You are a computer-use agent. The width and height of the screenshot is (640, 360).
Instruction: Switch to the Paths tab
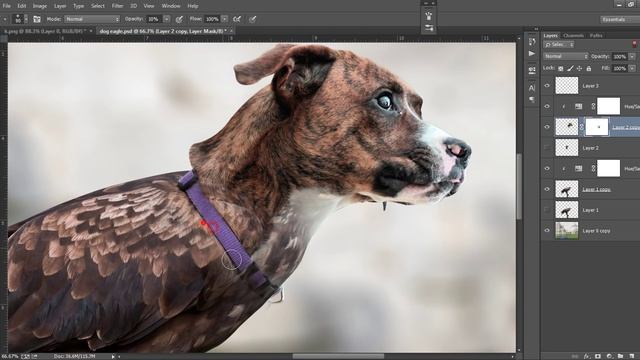pos(596,36)
